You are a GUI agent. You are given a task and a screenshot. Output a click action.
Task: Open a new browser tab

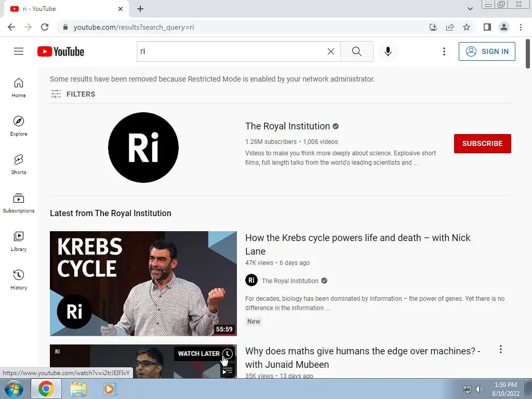coord(140,9)
